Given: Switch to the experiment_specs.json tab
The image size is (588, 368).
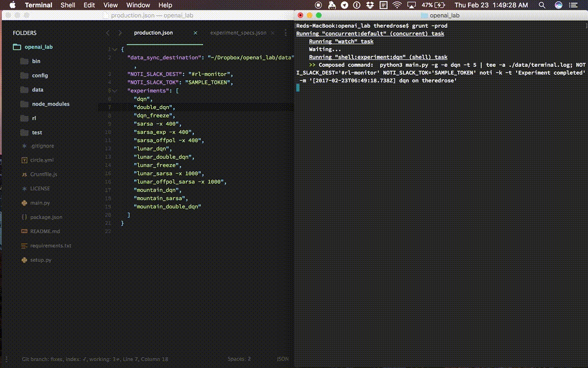Looking at the screenshot, I should [238, 33].
